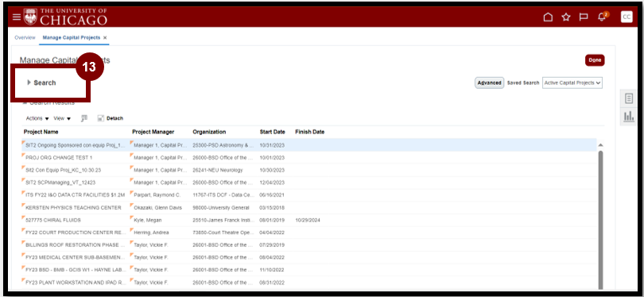The width and height of the screenshot is (644, 297).
Task: Open the Watchlist flag icon
Action: click(584, 17)
